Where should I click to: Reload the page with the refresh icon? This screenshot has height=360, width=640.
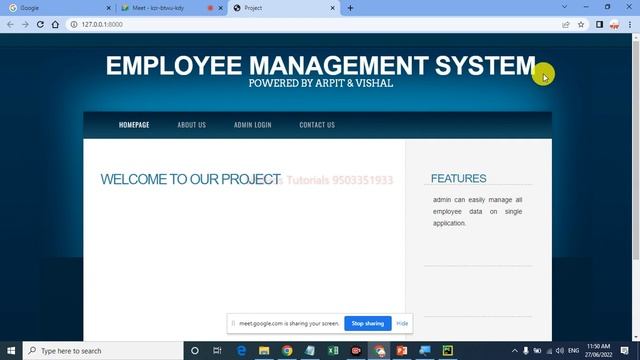40,24
